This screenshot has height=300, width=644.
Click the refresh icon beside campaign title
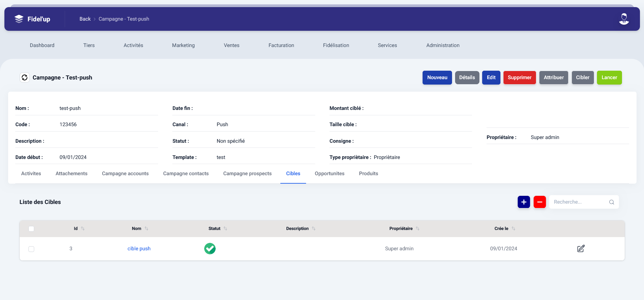pos(25,77)
